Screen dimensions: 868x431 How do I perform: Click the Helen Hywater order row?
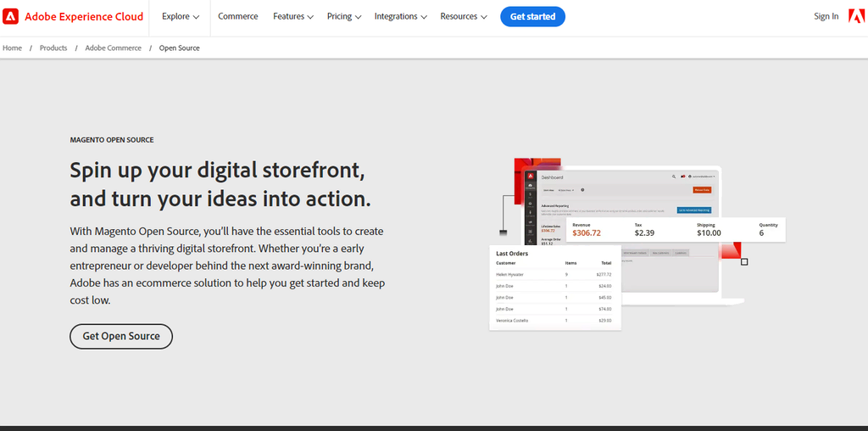point(554,274)
